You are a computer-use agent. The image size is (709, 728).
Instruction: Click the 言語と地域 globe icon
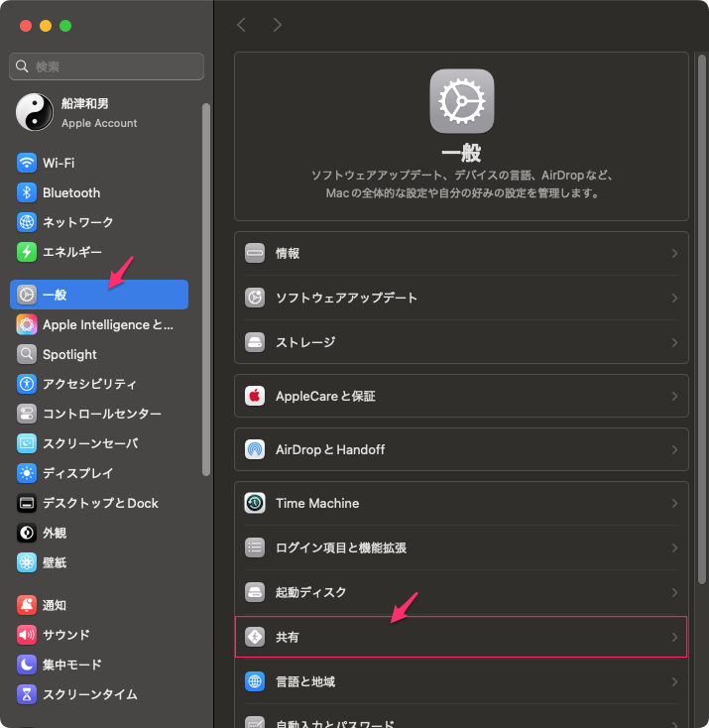255,681
